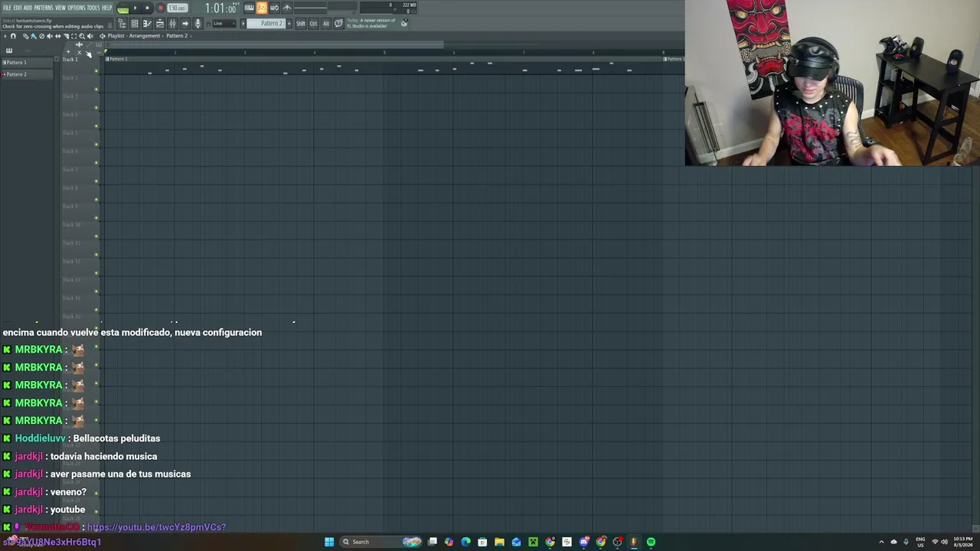Expand the Pattern 2 breadcrumb in playlist title
The image size is (980, 551).
177,36
